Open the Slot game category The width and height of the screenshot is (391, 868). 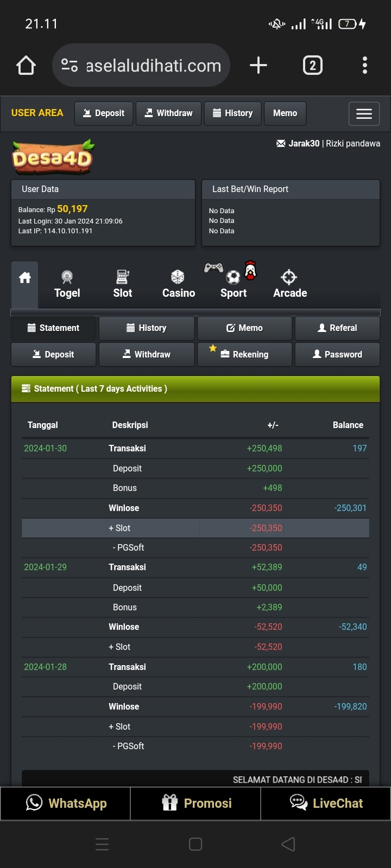coord(123,284)
